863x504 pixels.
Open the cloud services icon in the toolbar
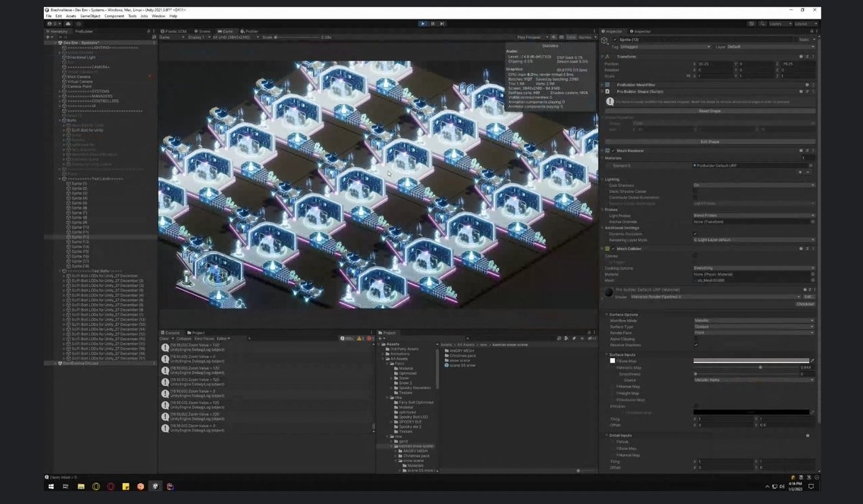[x=68, y=24]
